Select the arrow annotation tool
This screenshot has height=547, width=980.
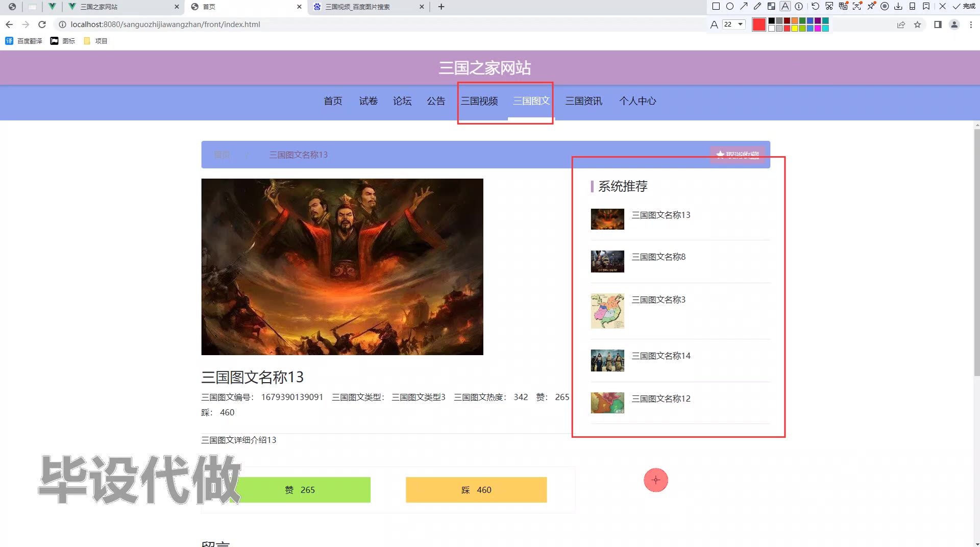point(744,7)
